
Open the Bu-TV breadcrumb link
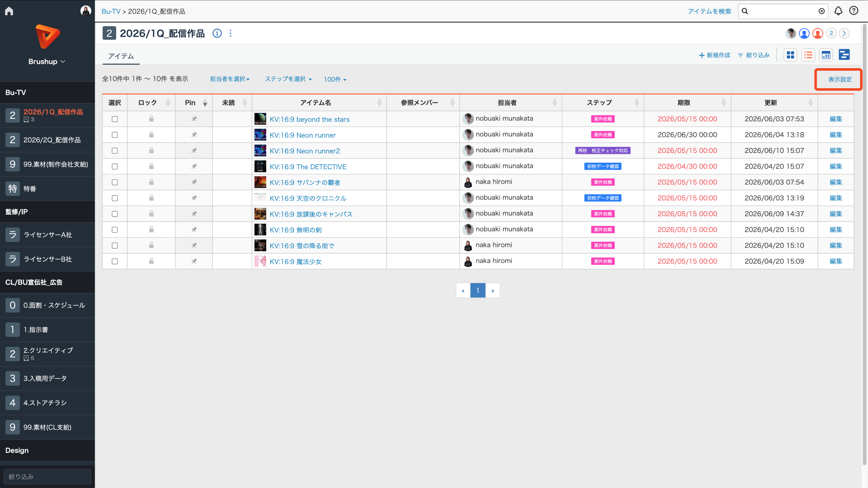point(111,12)
